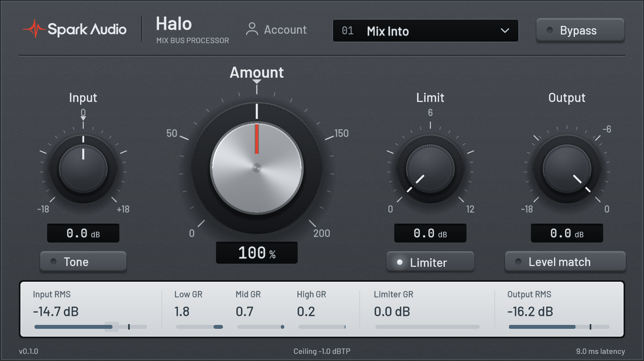644x361 pixels.
Task: Click the Limiter GR "0.0 dB" reading
Action: tap(392, 312)
